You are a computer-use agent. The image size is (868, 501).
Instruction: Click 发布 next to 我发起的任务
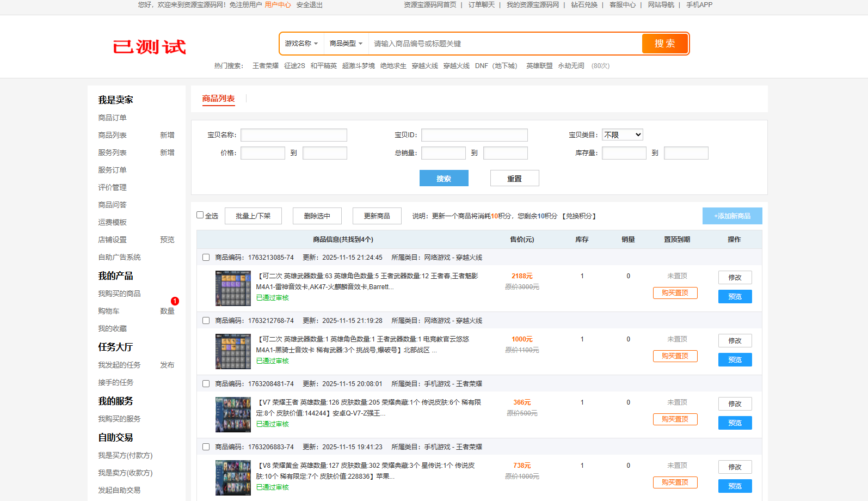coord(167,365)
